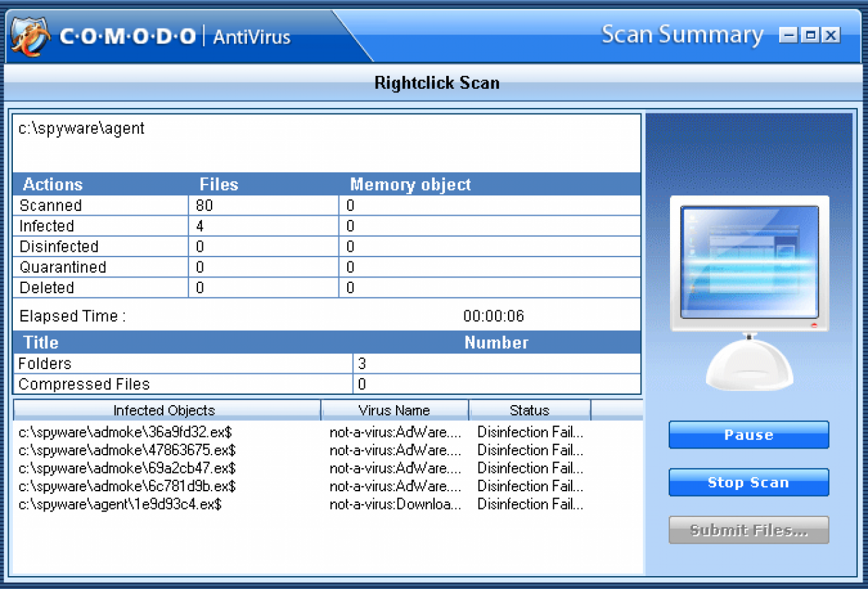Click the greyed-out Submit Files button
The width and height of the screenshot is (868, 589).
click(749, 530)
